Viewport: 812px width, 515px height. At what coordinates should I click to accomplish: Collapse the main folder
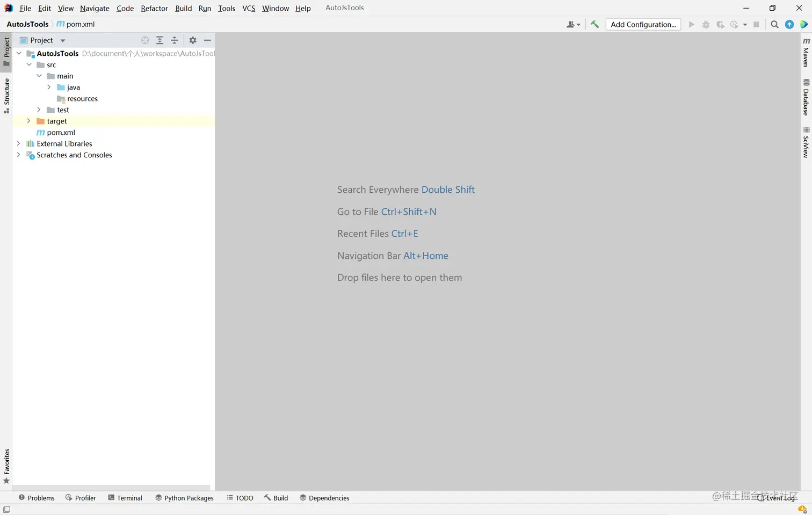click(39, 76)
